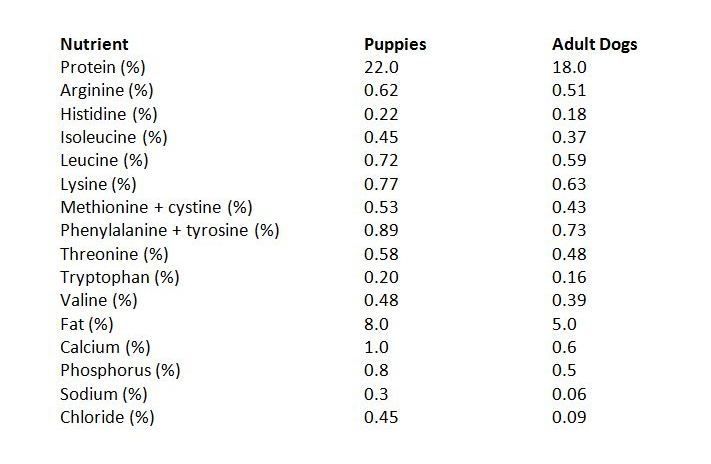
Task: Click adult dogs protein value 18.0
Action: point(569,68)
